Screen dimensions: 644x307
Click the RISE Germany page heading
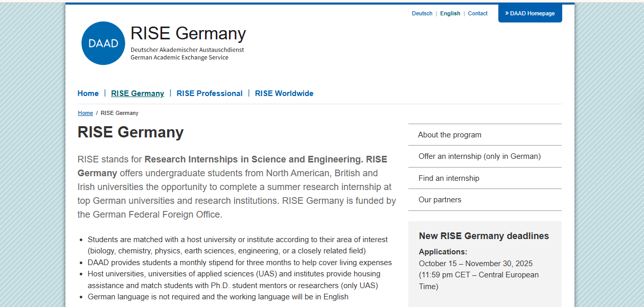[x=130, y=132]
